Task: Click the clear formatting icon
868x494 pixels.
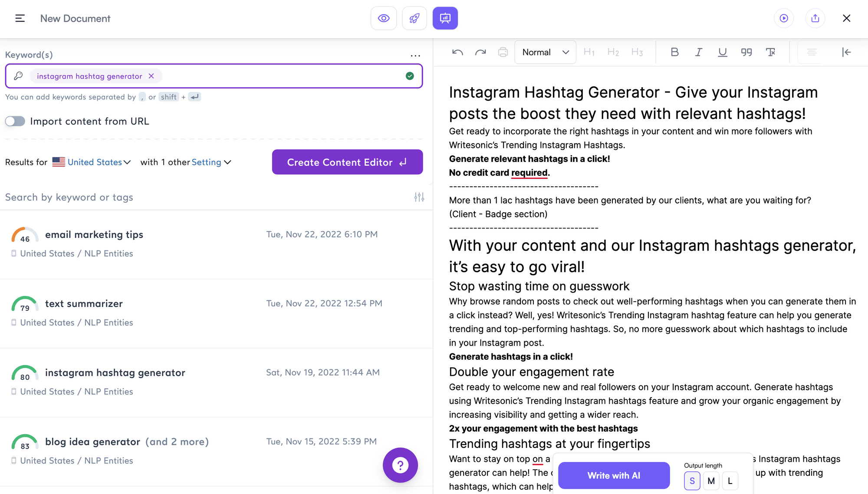Action: tap(771, 52)
